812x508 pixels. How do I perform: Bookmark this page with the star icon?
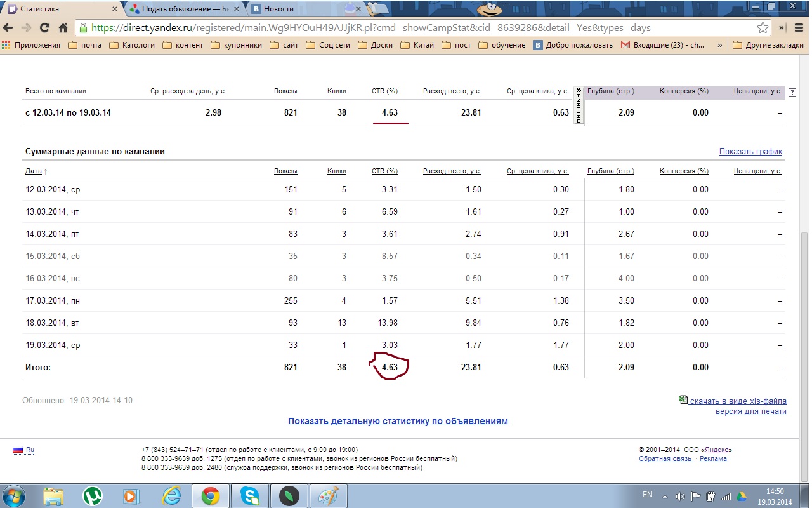tap(763, 28)
